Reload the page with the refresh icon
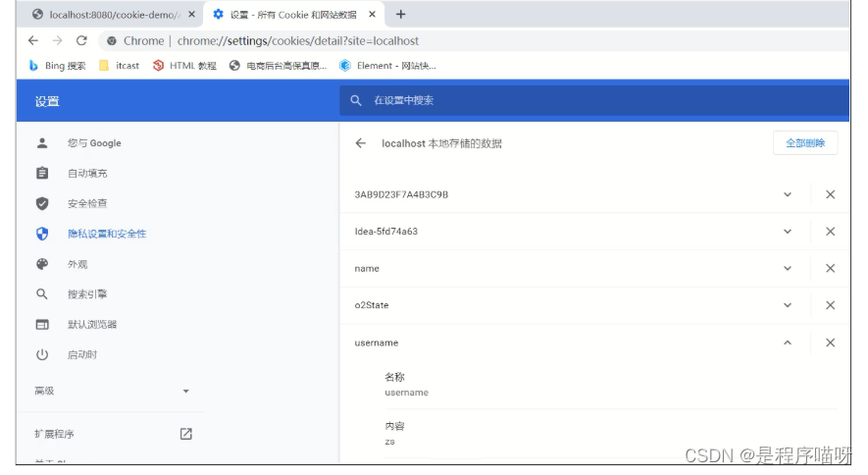 click(x=81, y=40)
